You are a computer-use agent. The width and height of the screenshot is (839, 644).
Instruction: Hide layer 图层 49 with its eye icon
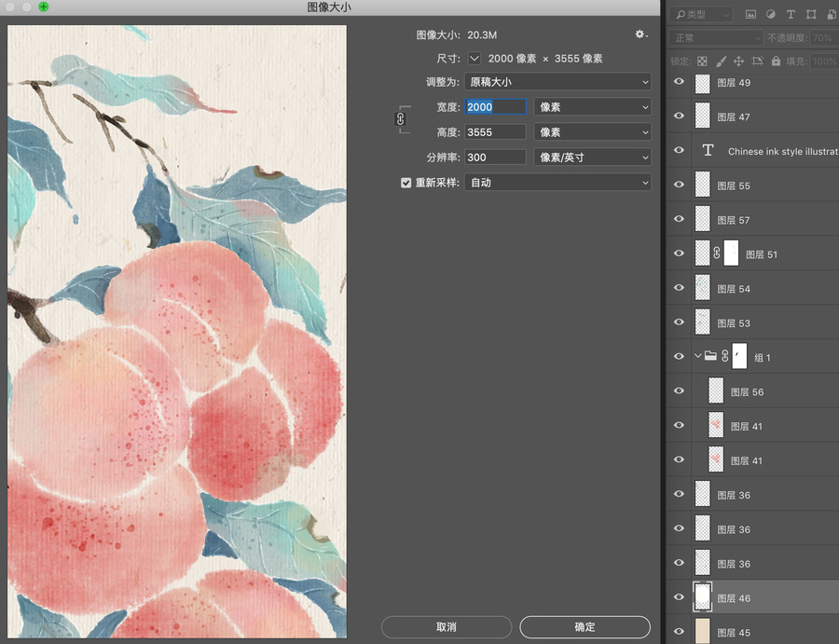pyautogui.click(x=679, y=81)
